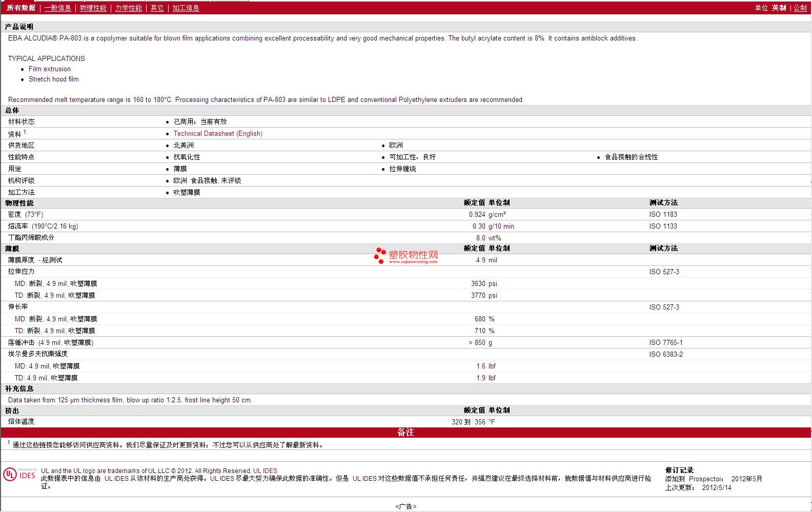This screenshot has width=812, height=512.
Task: Switch units to 英制
Action: pos(779,8)
